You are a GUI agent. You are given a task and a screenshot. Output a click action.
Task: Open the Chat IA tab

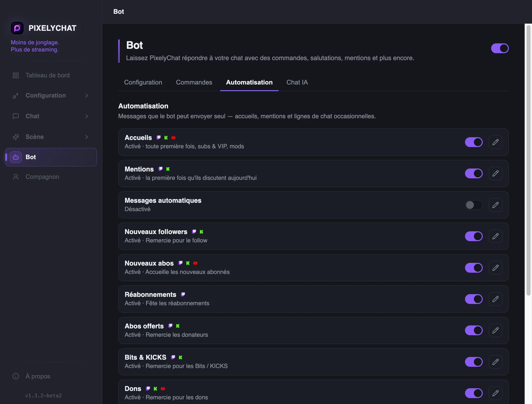coord(297,82)
